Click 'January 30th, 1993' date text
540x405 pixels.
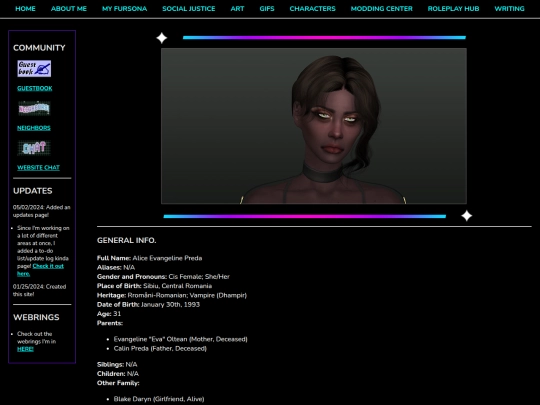[170, 304]
